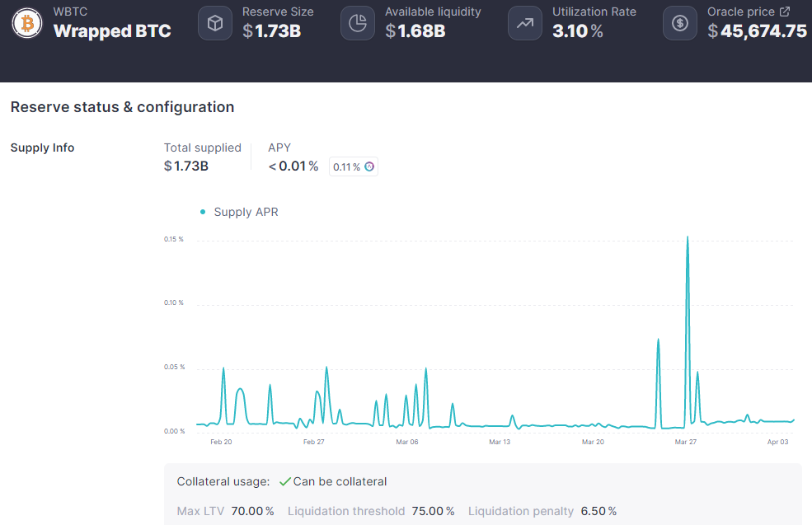Click the Available liquidity pie chart icon
The width and height of the screenshot is (812, 525).
358,23
